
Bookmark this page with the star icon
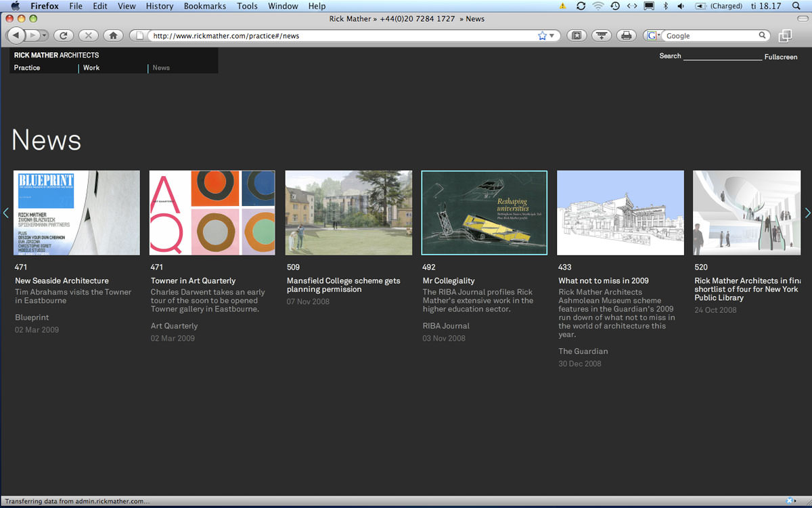pyautogui.click(x=542, y=36)
